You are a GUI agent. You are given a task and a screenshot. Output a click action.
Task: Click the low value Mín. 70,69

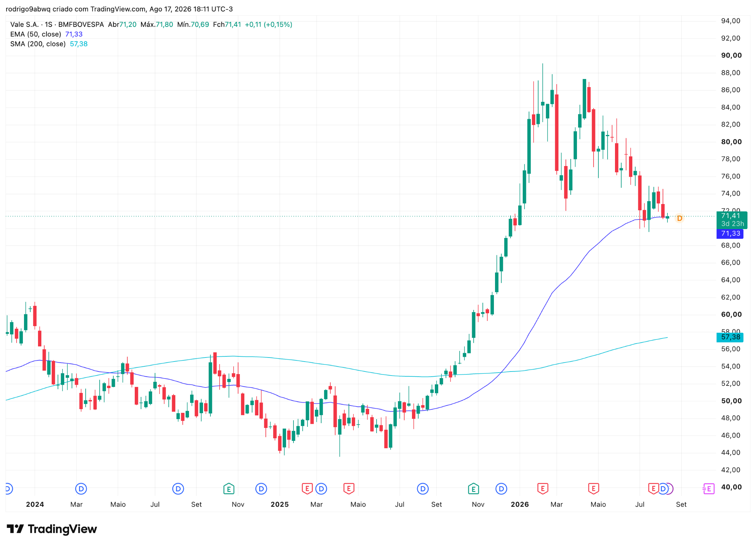coord(193,25)
